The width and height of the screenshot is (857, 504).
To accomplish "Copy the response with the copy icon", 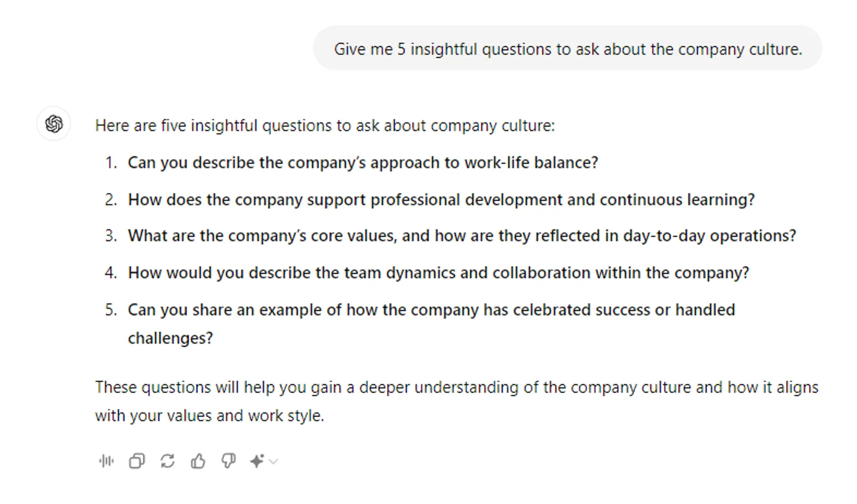I will [137, 461].
